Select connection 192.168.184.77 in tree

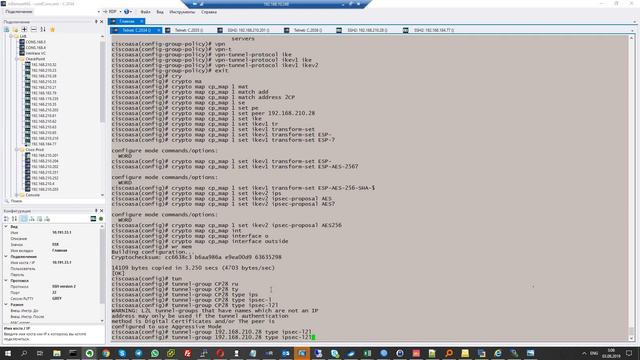click(44, 144)
